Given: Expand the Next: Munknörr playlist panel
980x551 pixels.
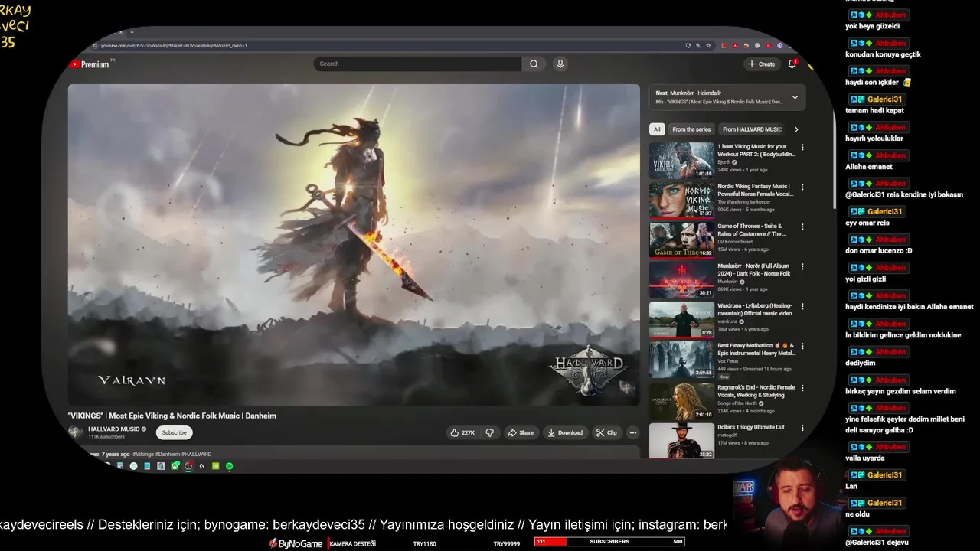Looking at the screenshot, I should (x=795, y=97).
